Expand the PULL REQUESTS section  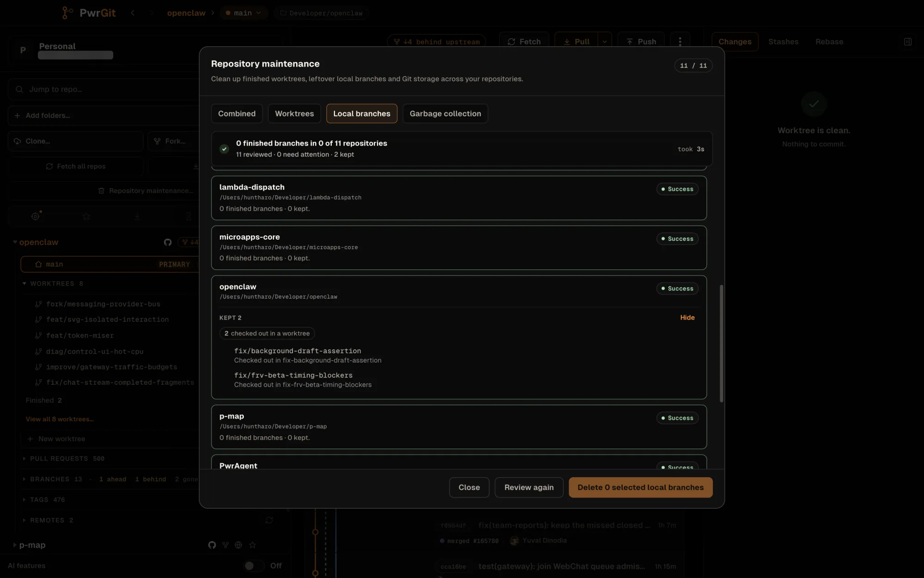(24, 459)
